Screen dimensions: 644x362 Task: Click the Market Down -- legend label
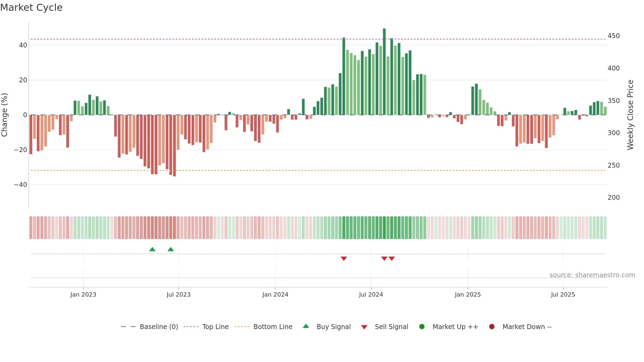(x=527, y=327)
